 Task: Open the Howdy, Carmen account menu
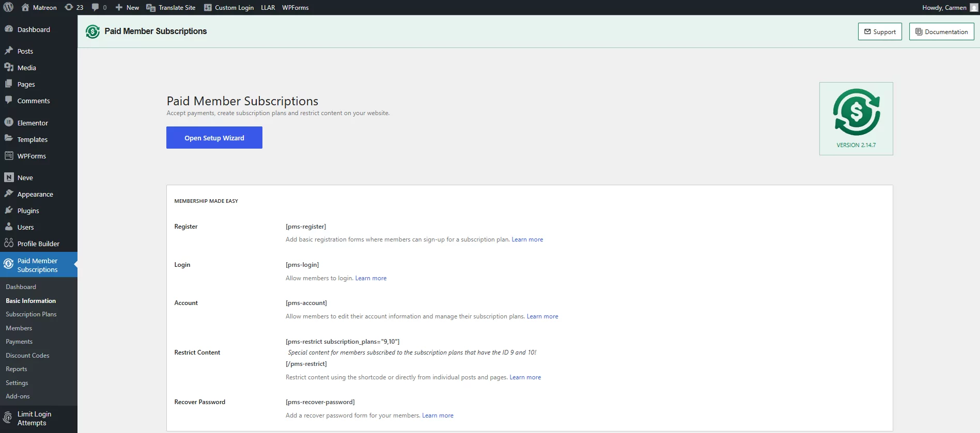tap(950, 7)
